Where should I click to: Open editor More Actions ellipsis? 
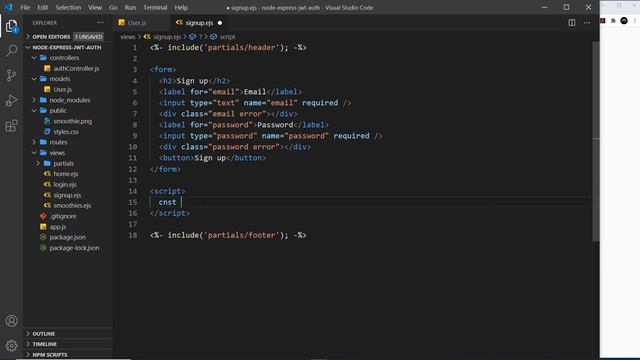(x=587, y=23)
